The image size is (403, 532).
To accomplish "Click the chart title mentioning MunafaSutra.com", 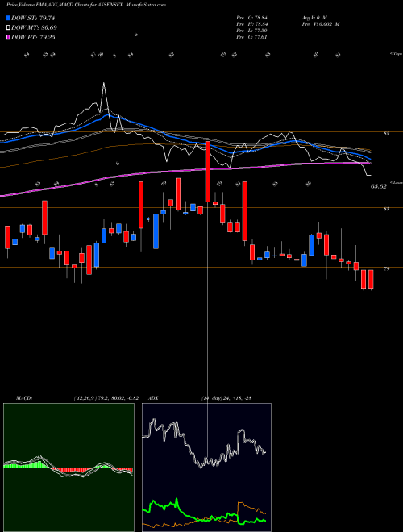I will pyautogui.click(x=86, y=5).
